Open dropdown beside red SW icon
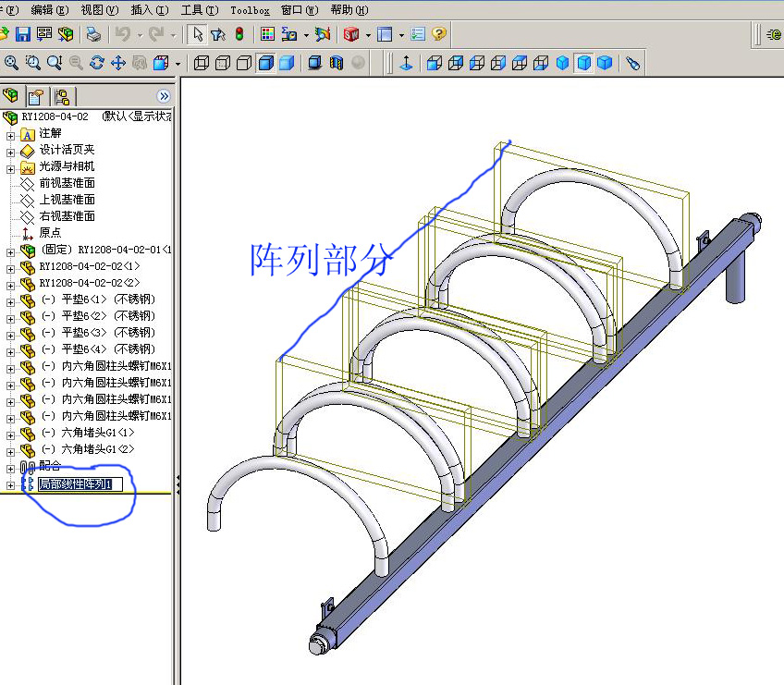 click(369, 35)
